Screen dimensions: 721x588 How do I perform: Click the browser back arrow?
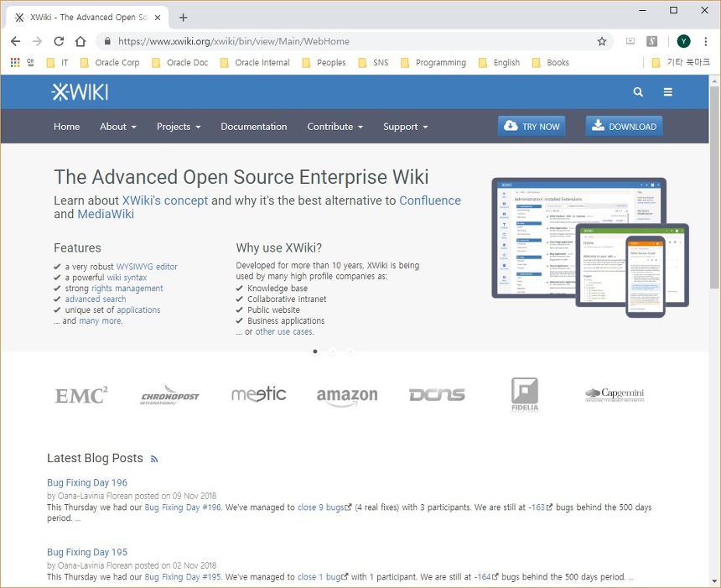click(16, 41)
